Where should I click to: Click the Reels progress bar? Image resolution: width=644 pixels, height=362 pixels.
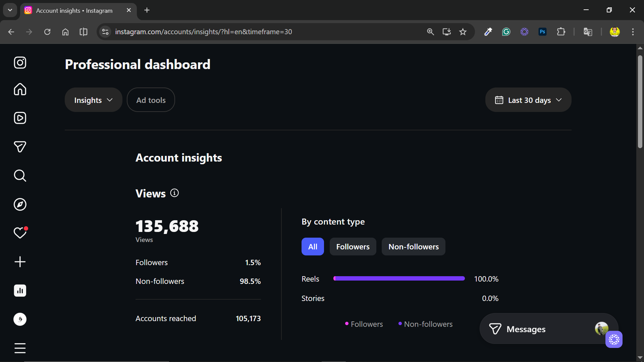pos(399,279)
